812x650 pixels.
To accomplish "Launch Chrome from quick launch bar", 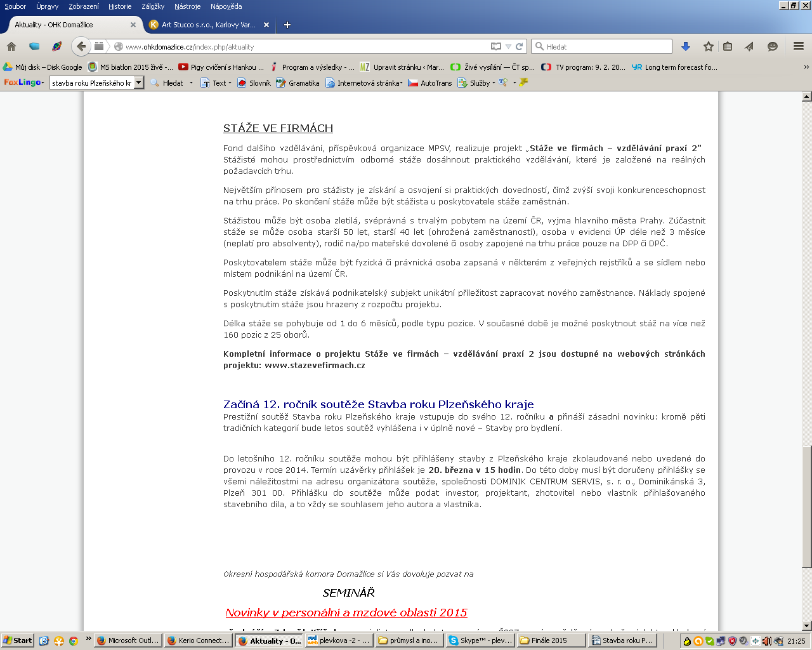I will (74, 640).
